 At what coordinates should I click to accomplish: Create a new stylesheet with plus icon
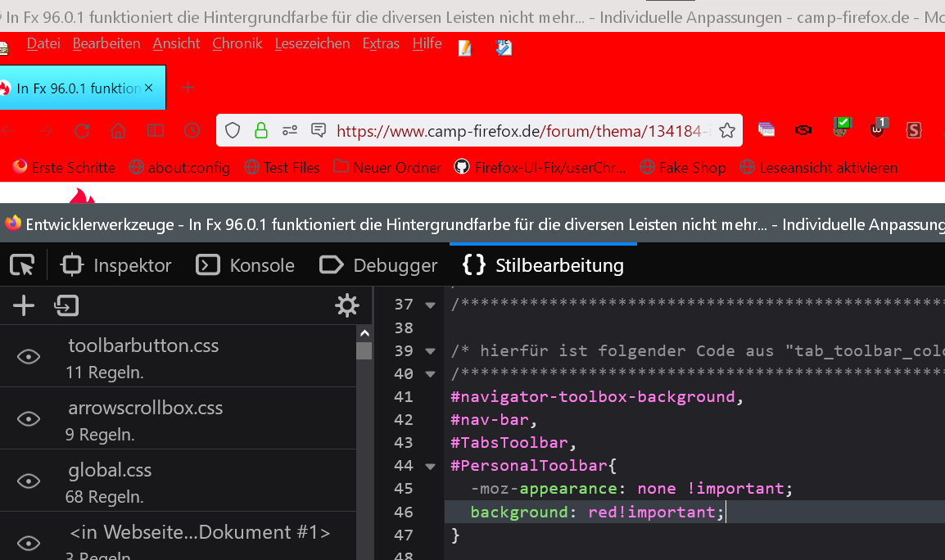pyautogui.click(x=24, y=306)
